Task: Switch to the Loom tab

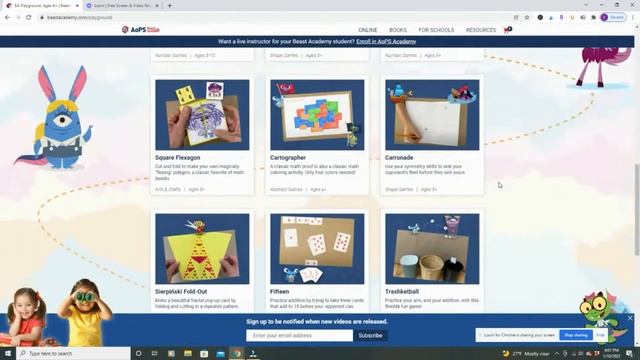Action: pos(122,6)
